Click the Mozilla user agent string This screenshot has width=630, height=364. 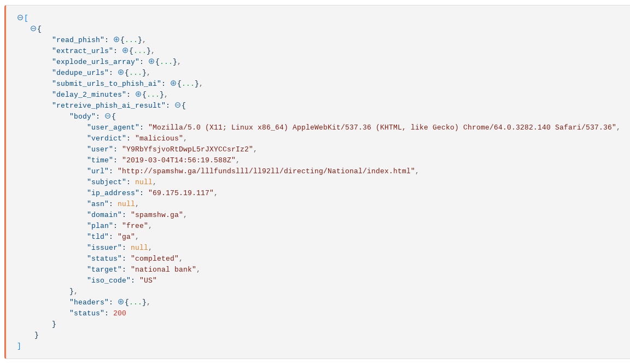(x=382, y=127)
